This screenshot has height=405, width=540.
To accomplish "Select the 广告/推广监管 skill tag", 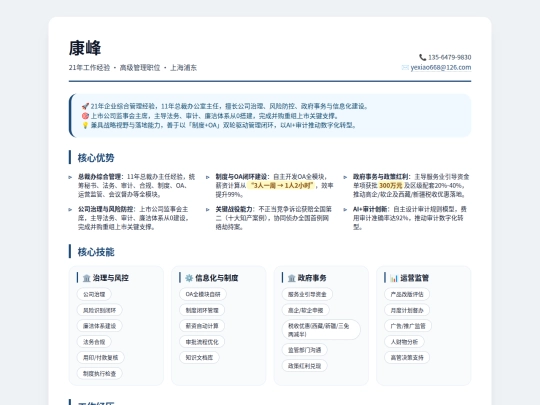I will 408,326.
